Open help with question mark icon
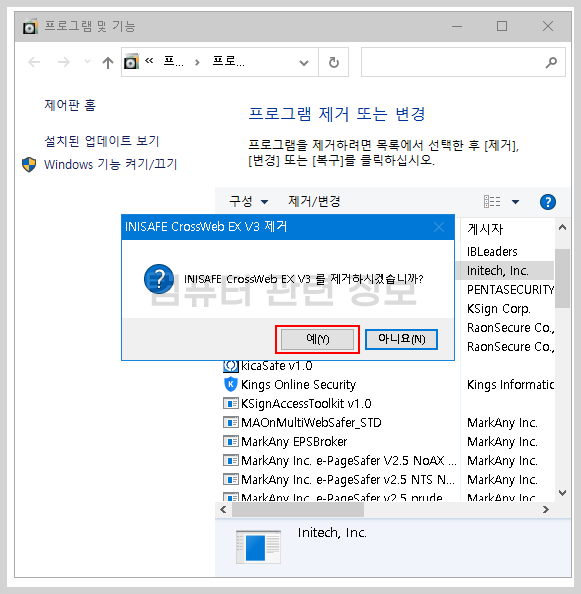The height and width of the screenshot is (594, 581). [x=548, y=202]
